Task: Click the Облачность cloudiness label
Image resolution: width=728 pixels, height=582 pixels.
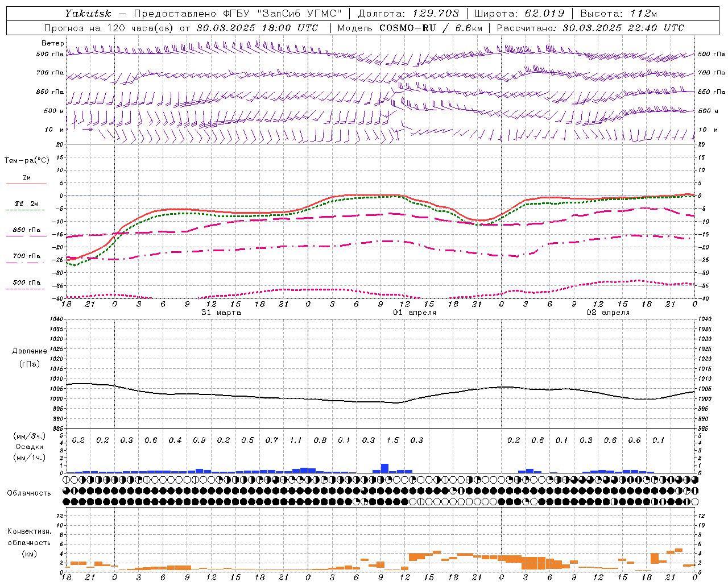Action: pos(29,493)
